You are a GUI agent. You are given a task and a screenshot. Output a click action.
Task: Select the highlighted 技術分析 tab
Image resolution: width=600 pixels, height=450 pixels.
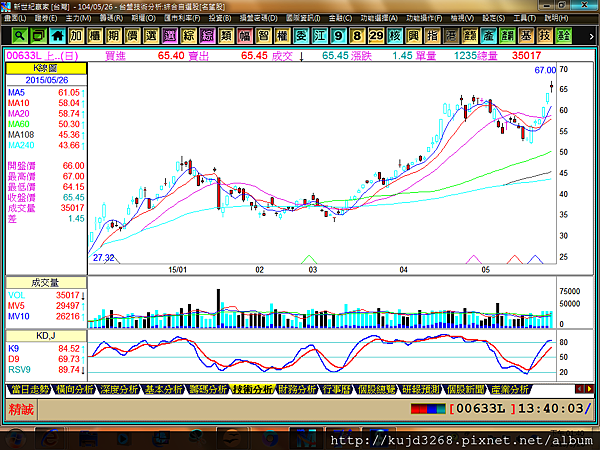253,390
